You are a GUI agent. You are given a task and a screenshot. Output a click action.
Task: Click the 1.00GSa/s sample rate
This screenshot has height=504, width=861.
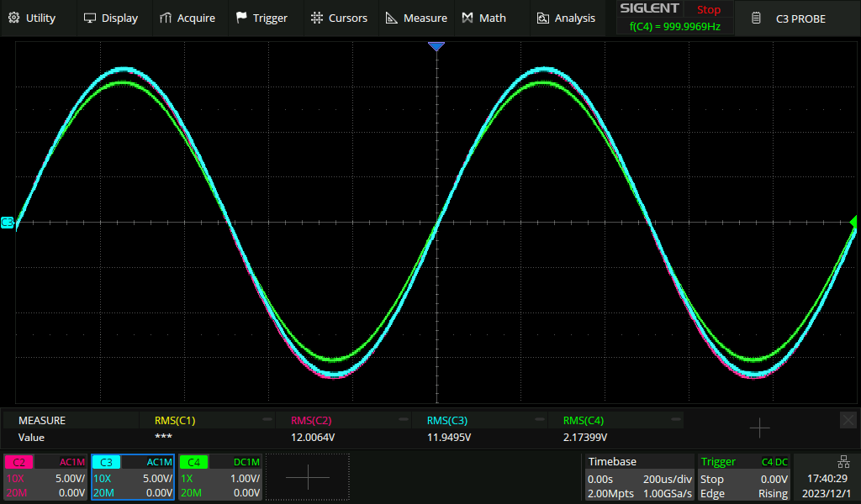point(667,494)
